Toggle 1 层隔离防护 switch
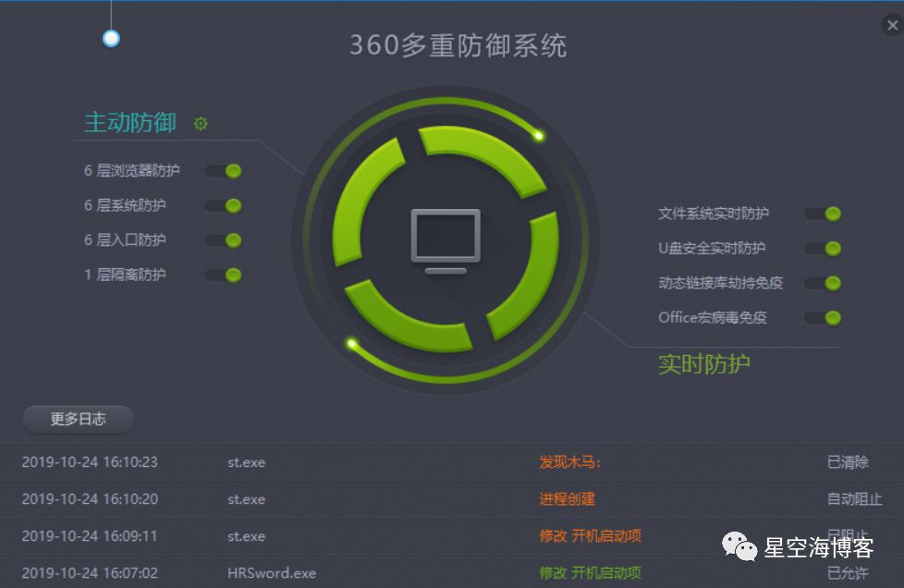904x588 pixels. click(224, 275)
